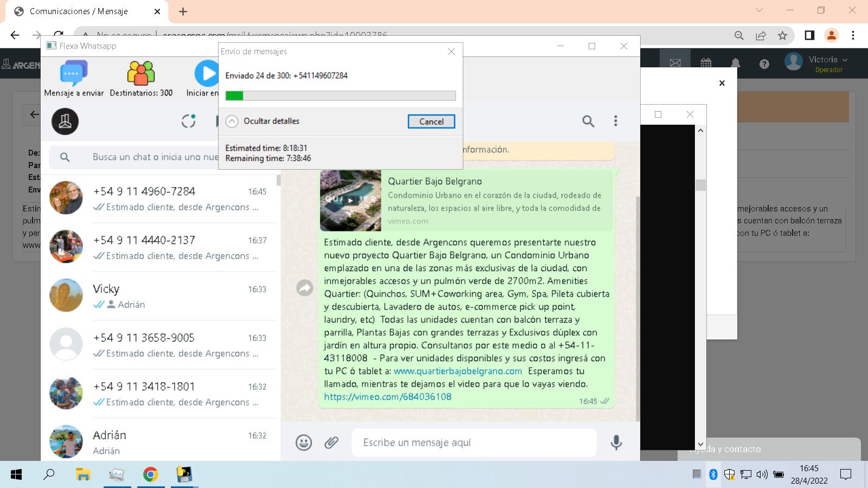Open the chat three-dot menu
The width and height of the screenshot is (868, 488).
click(615, 121)
